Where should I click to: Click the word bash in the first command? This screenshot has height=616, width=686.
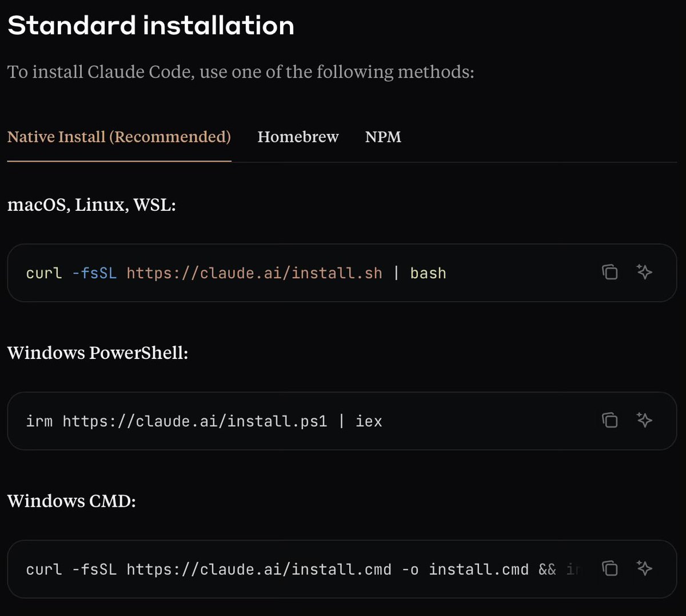pyautogui.click(x=428, y=273)
